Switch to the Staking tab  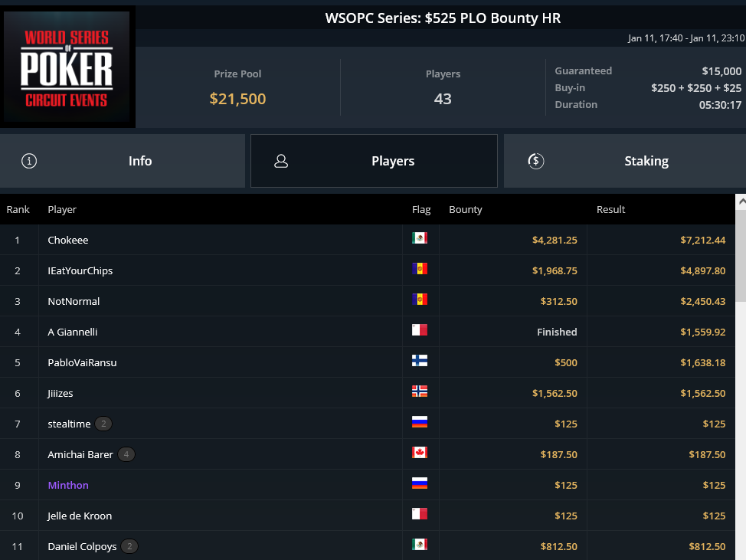tap(625, 161)
